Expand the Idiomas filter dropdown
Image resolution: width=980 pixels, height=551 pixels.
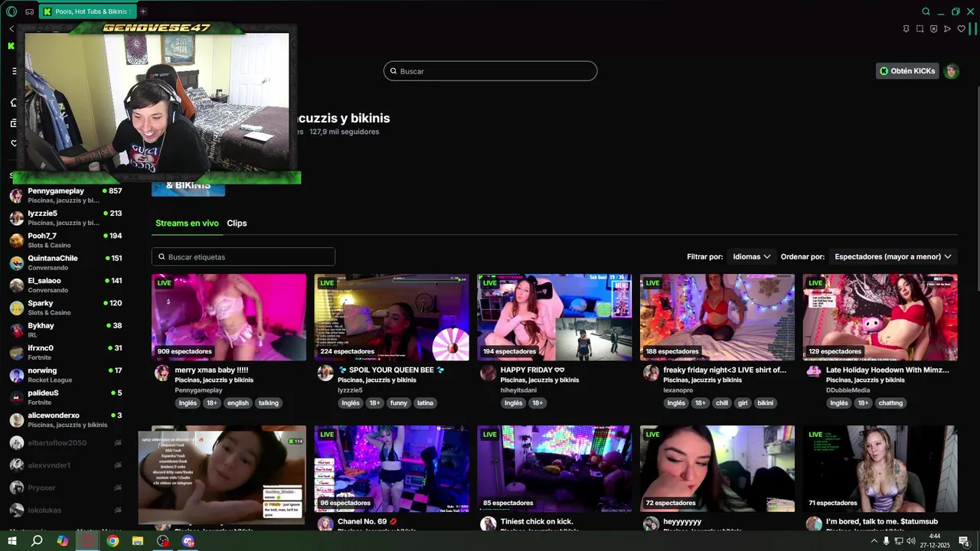(751, 257)
